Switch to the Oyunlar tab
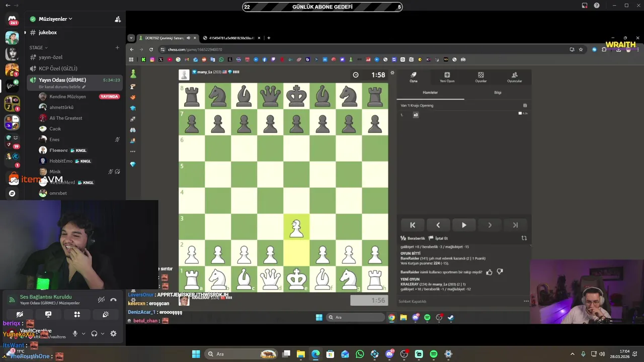This screenshot has width=644, height=362. [481, 77]
